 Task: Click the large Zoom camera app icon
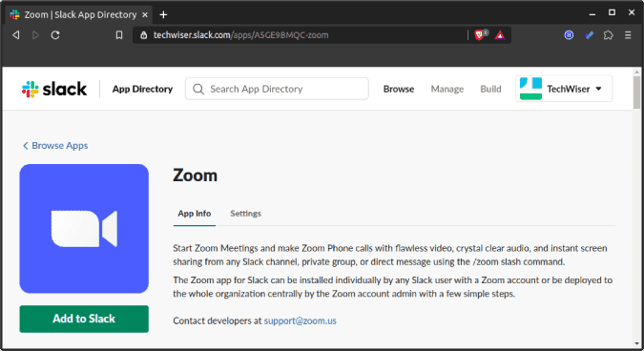(x=84, y=229)
